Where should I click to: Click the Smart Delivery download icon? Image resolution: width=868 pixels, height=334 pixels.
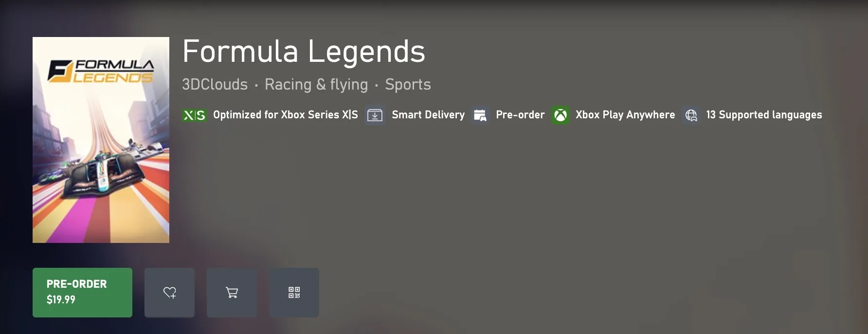[x=375, y=115]
